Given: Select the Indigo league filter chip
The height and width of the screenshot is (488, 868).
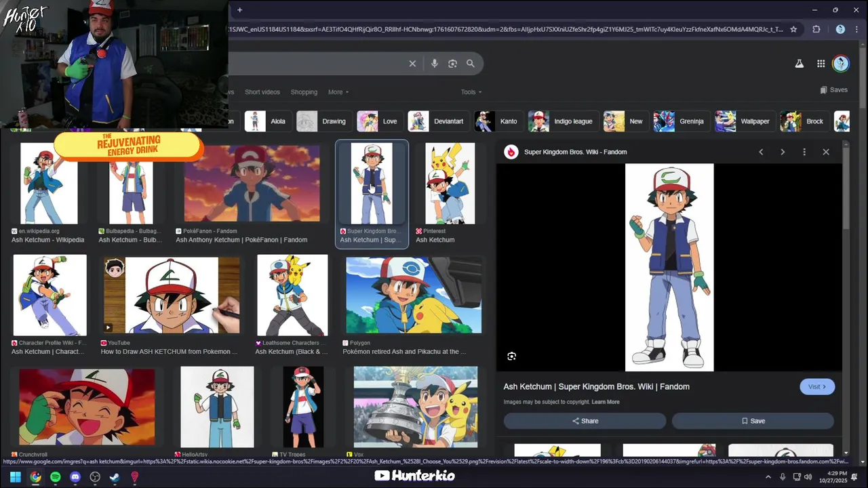Looking at the screenshot, I should [x=564, y=121].
